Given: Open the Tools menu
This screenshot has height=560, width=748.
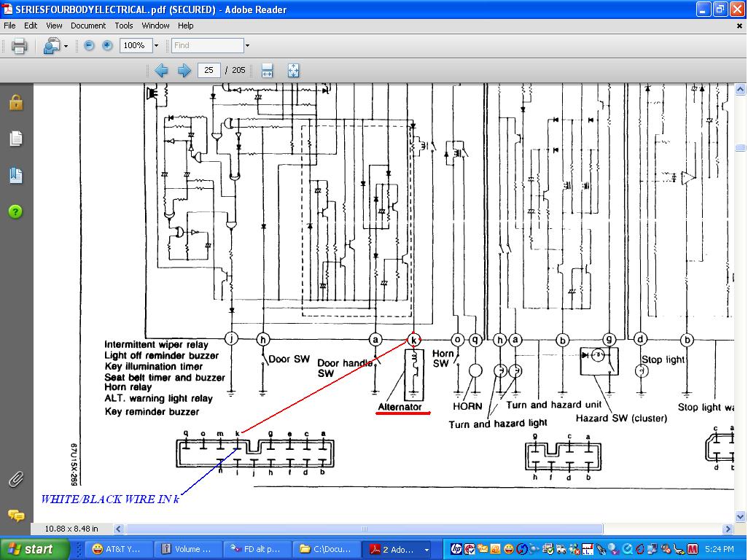Looking at the screenshot, I should (124, 26).
